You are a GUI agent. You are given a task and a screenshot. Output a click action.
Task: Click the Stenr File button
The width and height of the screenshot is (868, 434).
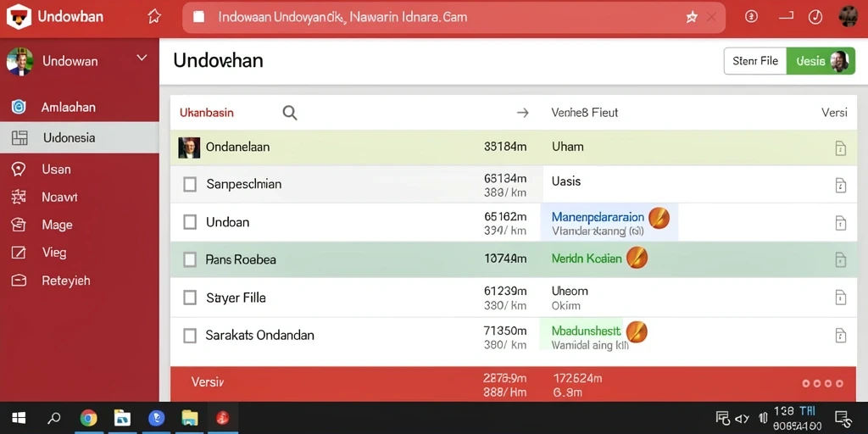click(755, 61)
